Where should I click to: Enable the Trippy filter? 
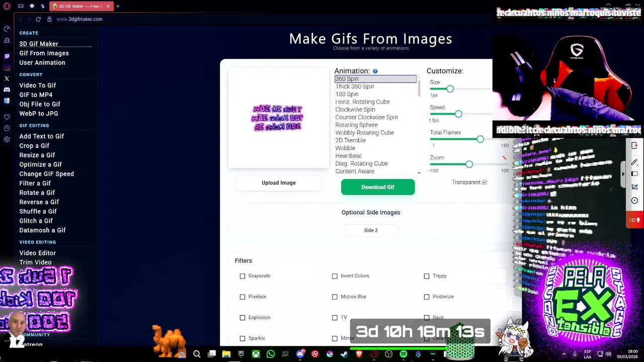pyautogui.click(x=427, y=276)
